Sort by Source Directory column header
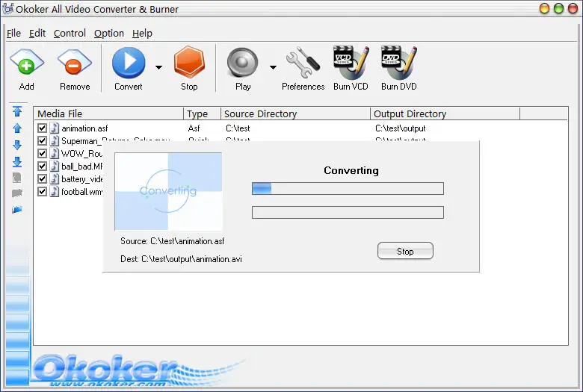 point(295,113)
